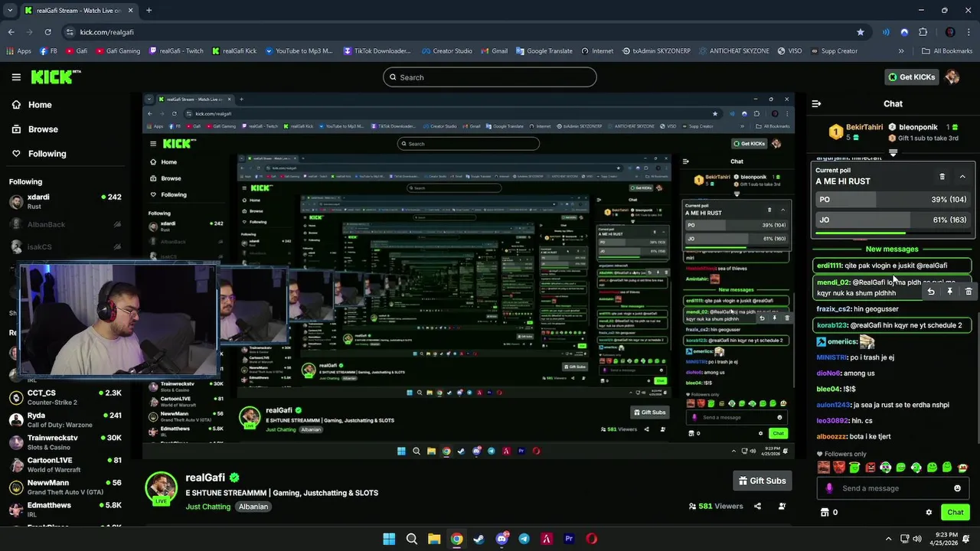Open Home in Kick sidebar
The width and height of the screenshot is (980, 551).
tap(31, 105)
